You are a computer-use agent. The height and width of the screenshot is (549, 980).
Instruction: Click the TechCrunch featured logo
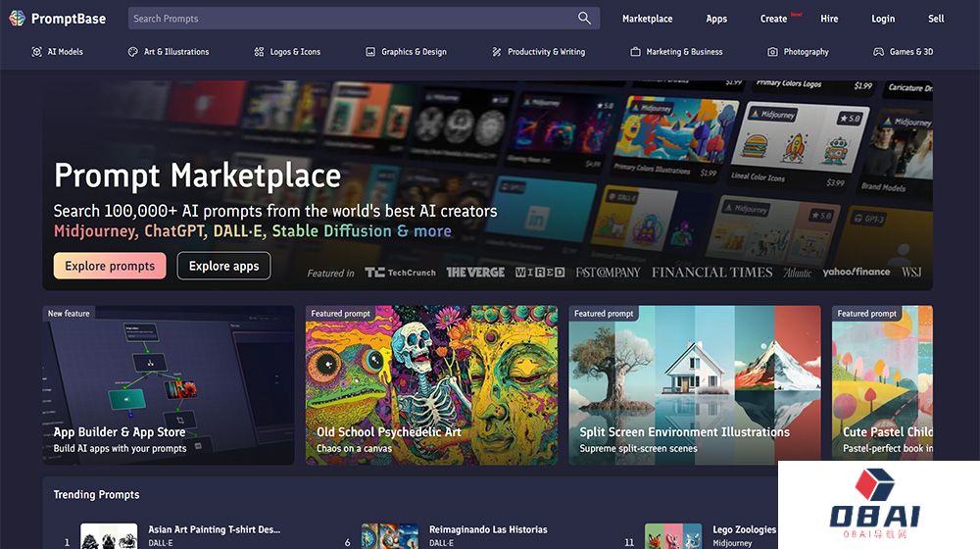pos(400,272)
